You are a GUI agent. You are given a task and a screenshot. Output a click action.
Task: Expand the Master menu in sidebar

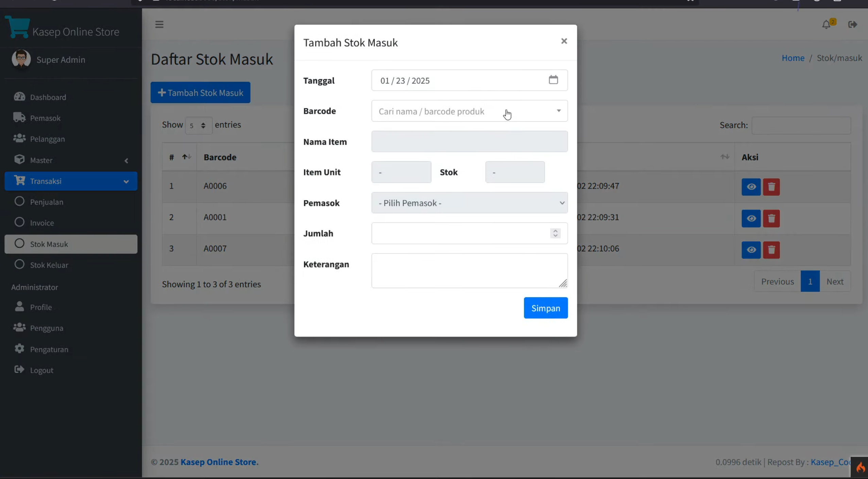(71, 160)
